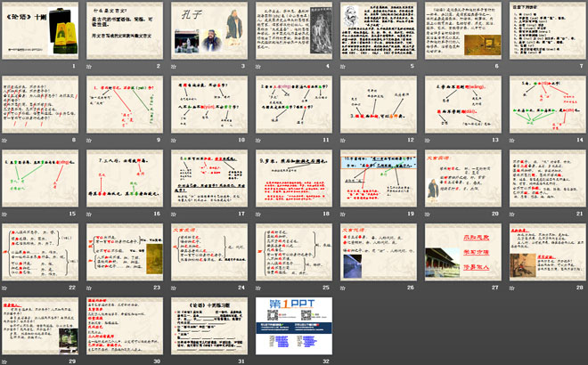Select slide 23 containing the portrait painting

click(124, 252)
